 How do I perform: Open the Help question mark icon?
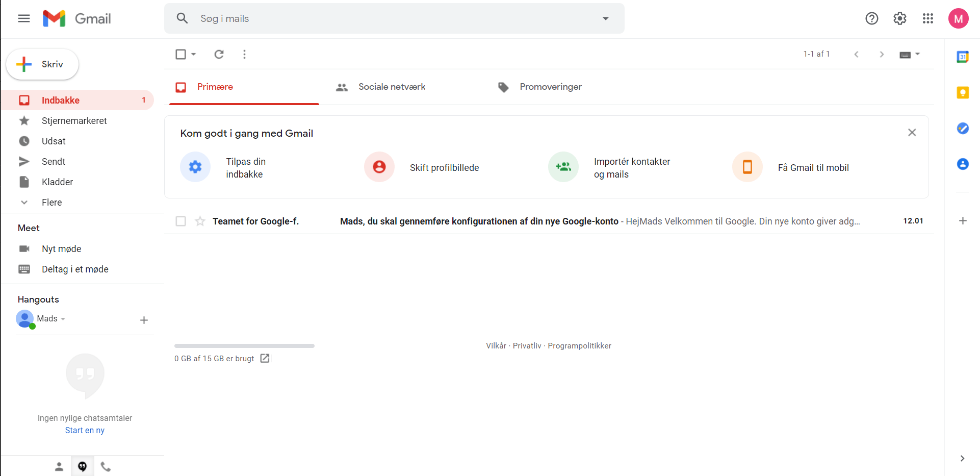(x=871, y=19)
